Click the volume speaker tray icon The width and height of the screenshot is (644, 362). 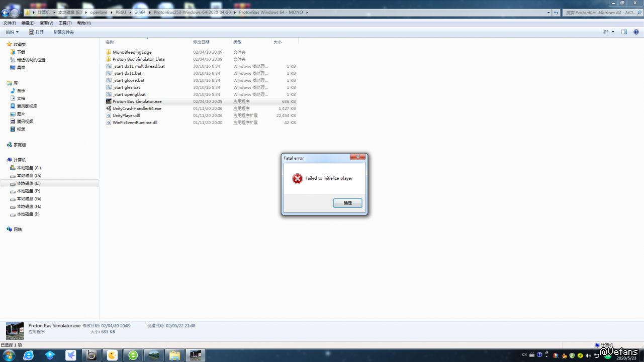coord(589,355)
